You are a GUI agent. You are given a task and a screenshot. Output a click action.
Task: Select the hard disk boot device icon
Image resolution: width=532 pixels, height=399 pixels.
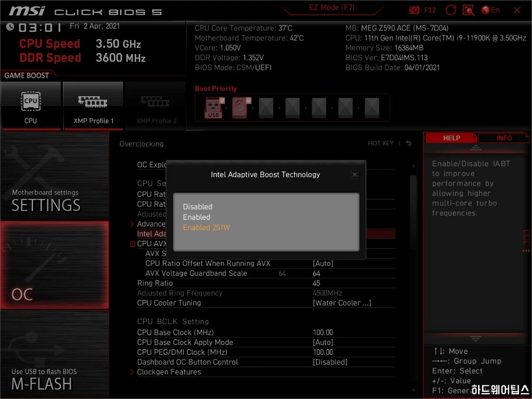[241, 108]
